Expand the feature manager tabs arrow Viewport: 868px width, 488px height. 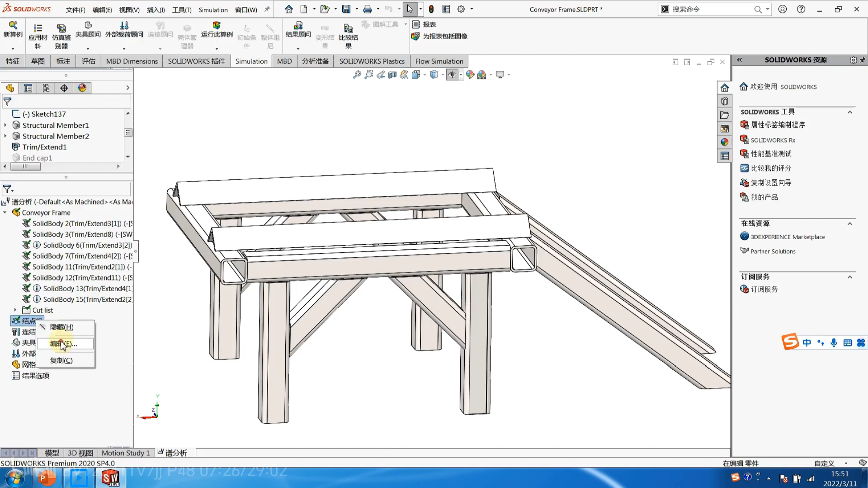coord(128,88)
